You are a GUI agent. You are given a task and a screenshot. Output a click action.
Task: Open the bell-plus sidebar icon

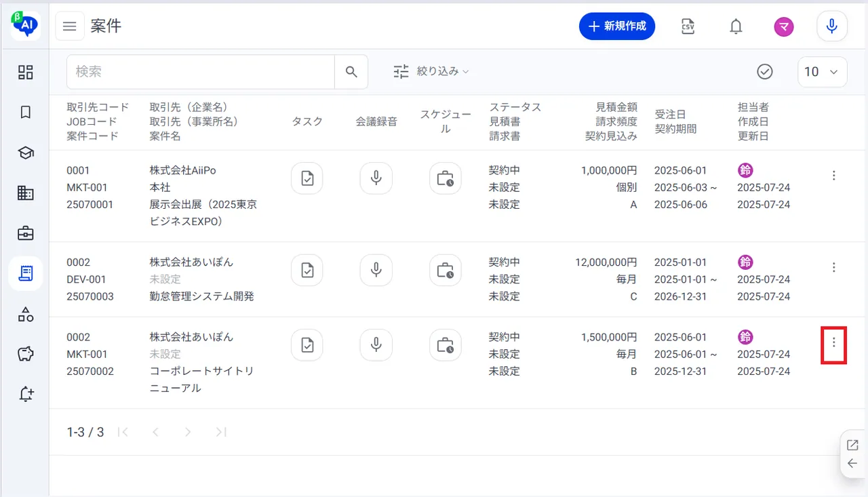click(x=26, y=394)
